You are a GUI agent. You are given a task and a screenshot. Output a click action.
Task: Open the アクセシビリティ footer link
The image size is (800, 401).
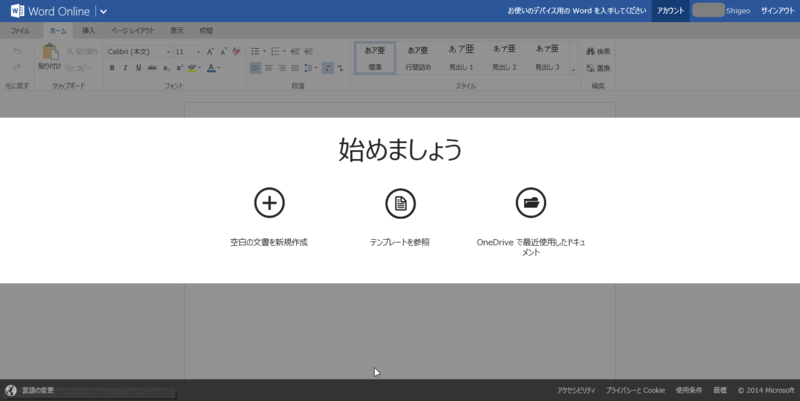[576, 390]
